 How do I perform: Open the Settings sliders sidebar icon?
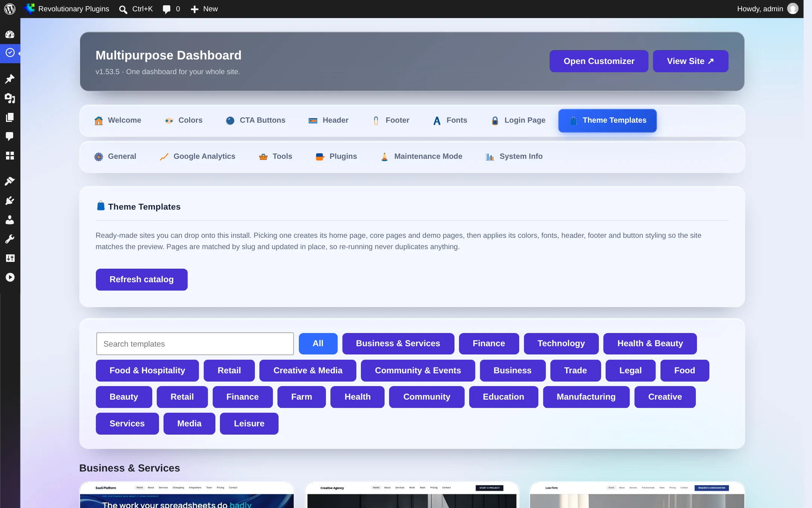(10, 258)
